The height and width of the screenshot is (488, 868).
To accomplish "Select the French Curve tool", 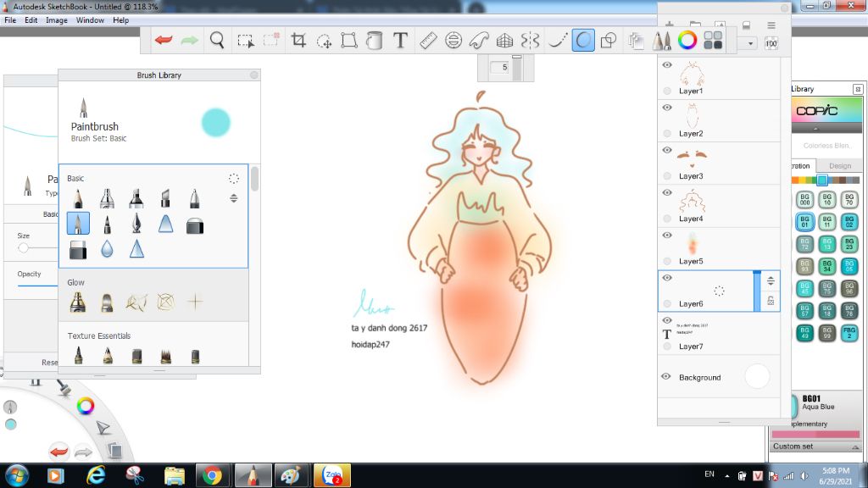I will (x=479, y=41).
